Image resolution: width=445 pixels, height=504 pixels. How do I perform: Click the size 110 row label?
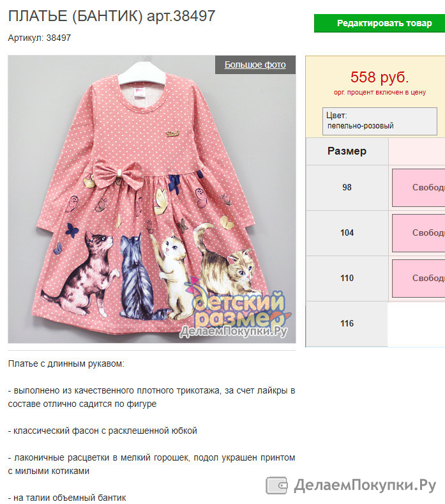pos(347,279)
